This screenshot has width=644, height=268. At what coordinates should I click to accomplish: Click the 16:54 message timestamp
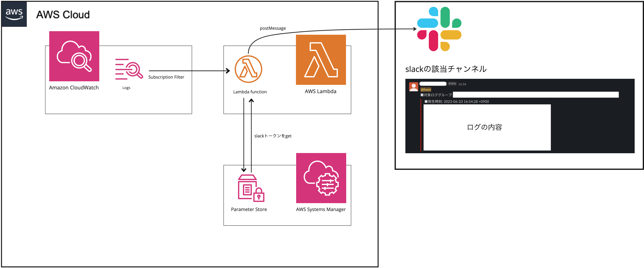(x=462, y=84)
